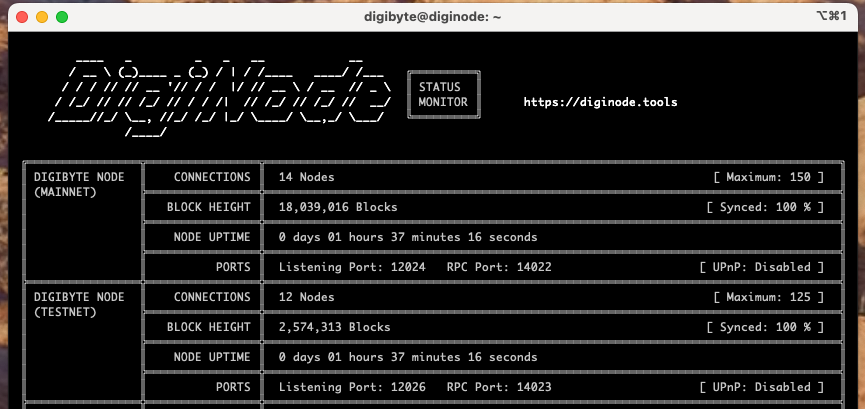Click testnet '[ UPnP: Disabled ]' text
865x409 pixels.
[761, 387]
